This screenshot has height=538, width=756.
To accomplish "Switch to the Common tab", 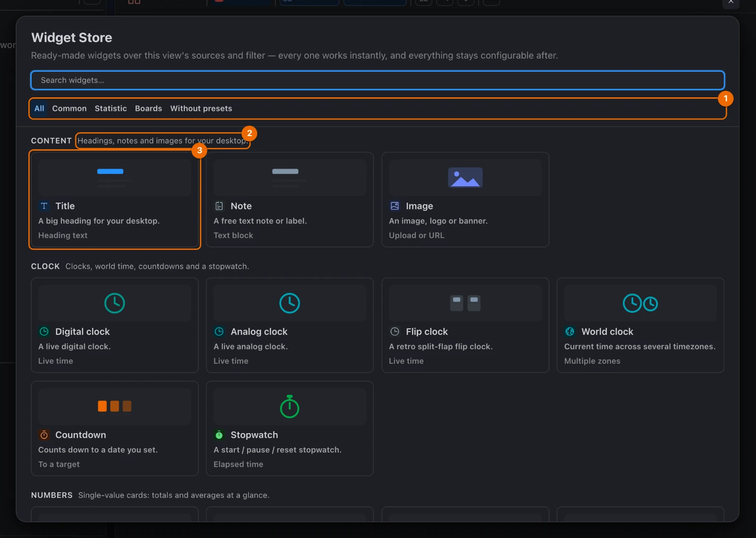I will [x=69, y=109].
